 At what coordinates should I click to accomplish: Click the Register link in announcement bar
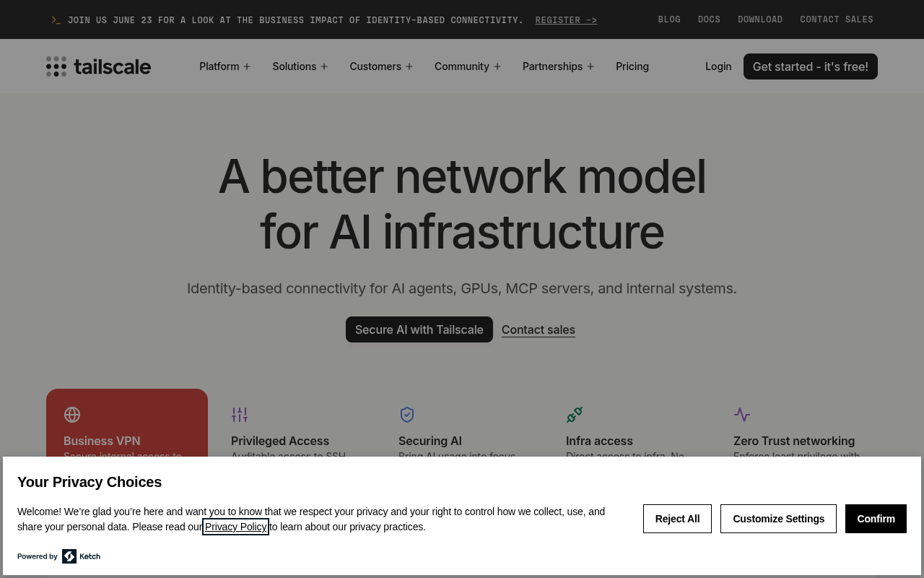point(566,20)
